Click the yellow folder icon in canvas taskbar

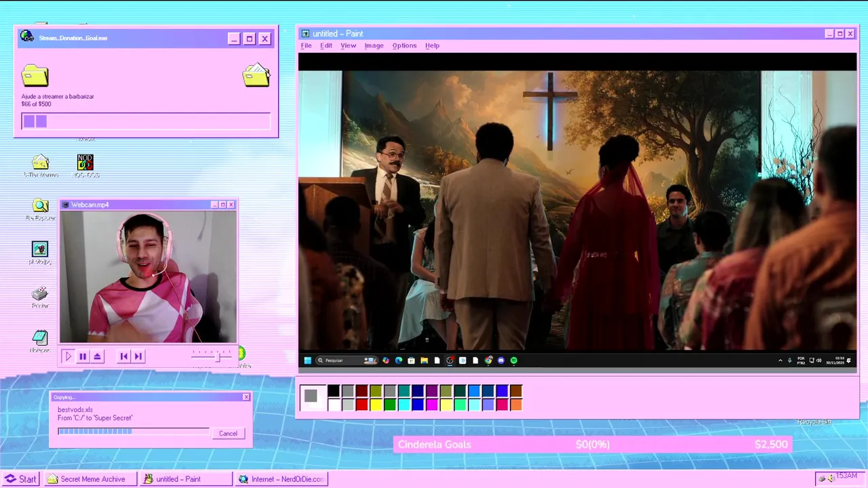coord(425,361)
